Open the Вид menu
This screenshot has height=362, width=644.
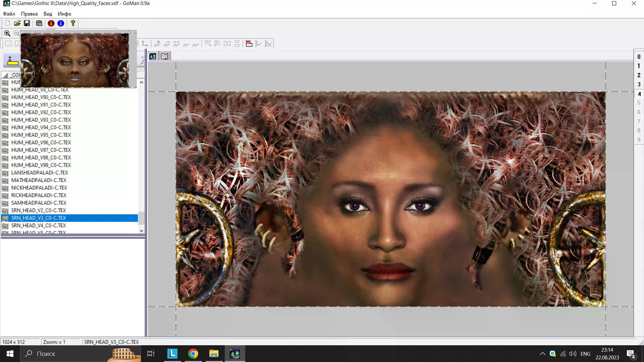pos(48,14)
